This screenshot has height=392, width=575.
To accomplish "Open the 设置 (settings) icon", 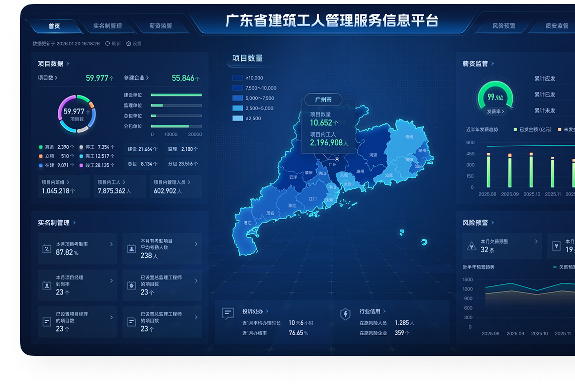I will tap(128, 44).
